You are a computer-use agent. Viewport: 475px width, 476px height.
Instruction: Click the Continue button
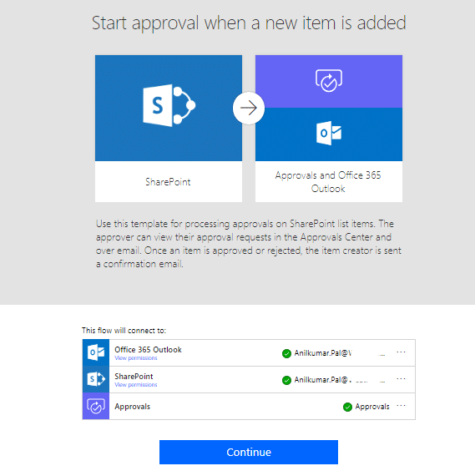coord(249,452)
